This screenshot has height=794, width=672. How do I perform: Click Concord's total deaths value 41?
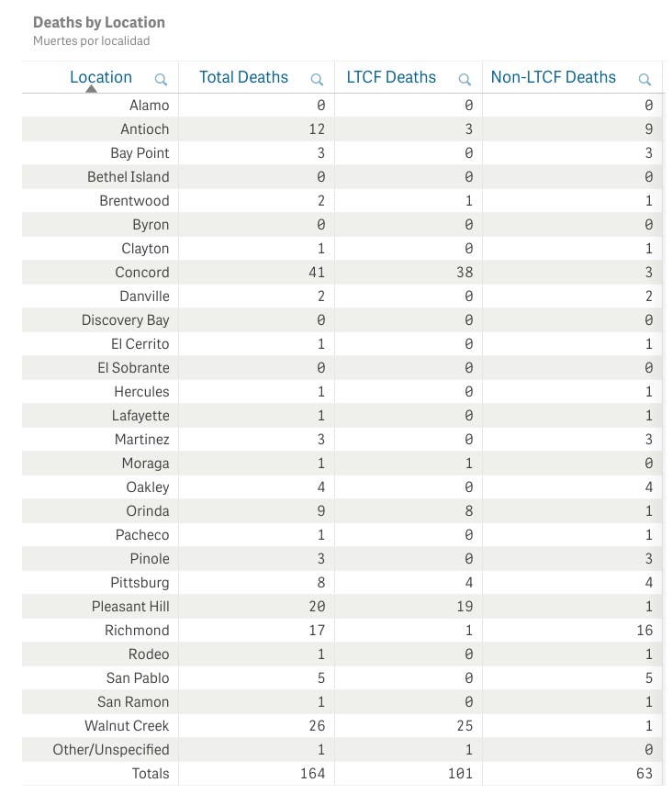click(x=316, y=273)
